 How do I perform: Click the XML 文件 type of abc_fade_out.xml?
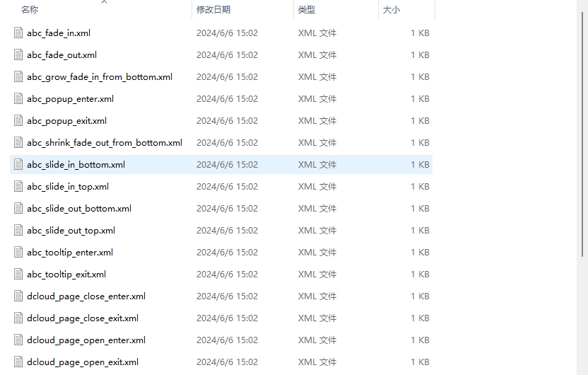(x=317, y=54)
